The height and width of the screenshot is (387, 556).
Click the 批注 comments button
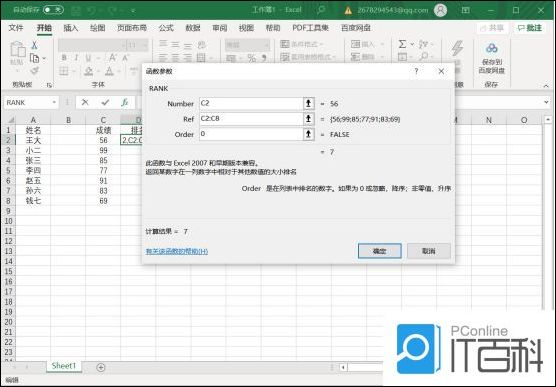tap(530, 28)
